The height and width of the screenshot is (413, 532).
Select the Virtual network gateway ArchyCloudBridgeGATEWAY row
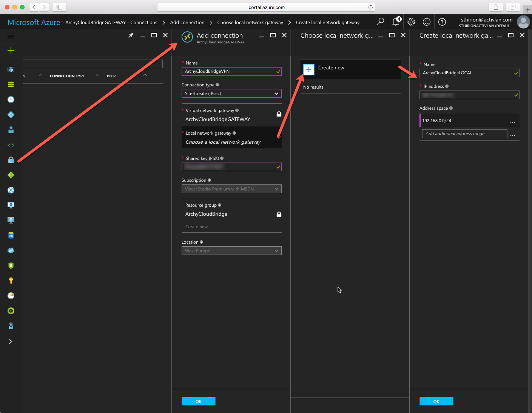pos(231,115)
